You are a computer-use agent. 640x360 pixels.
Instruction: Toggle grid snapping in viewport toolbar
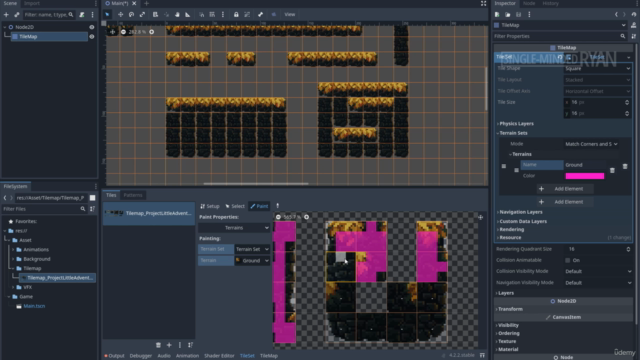click(x=212, y=14)
